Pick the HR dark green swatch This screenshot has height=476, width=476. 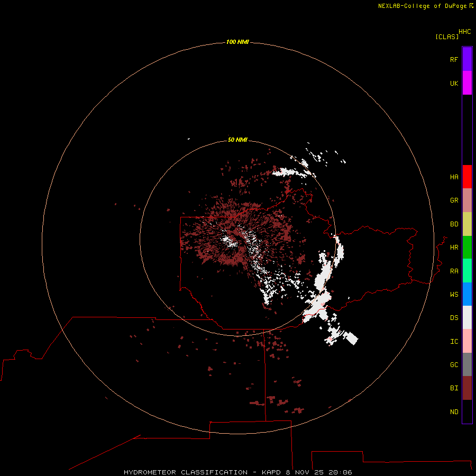(x=467, y=248)
